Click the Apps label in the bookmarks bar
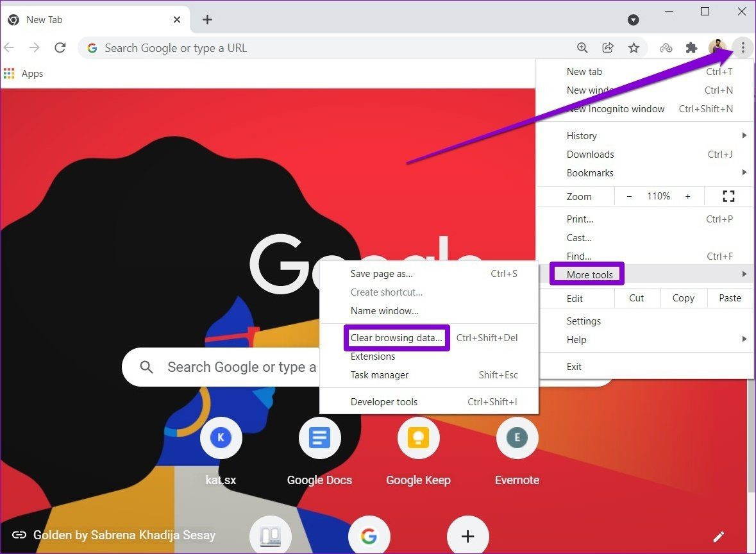Image resolution: width=756 pixels, height=554 pixels. (32, 73)
